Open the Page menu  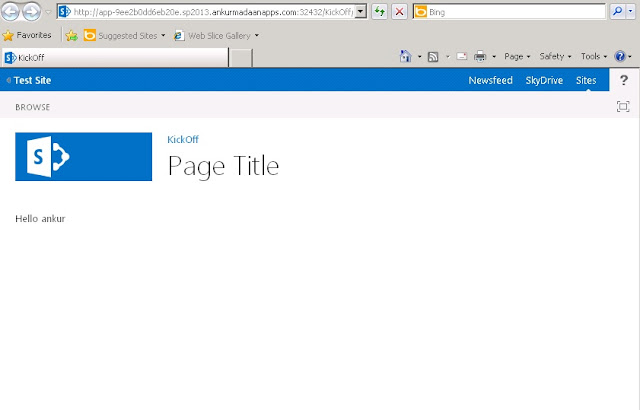[517, 56]
